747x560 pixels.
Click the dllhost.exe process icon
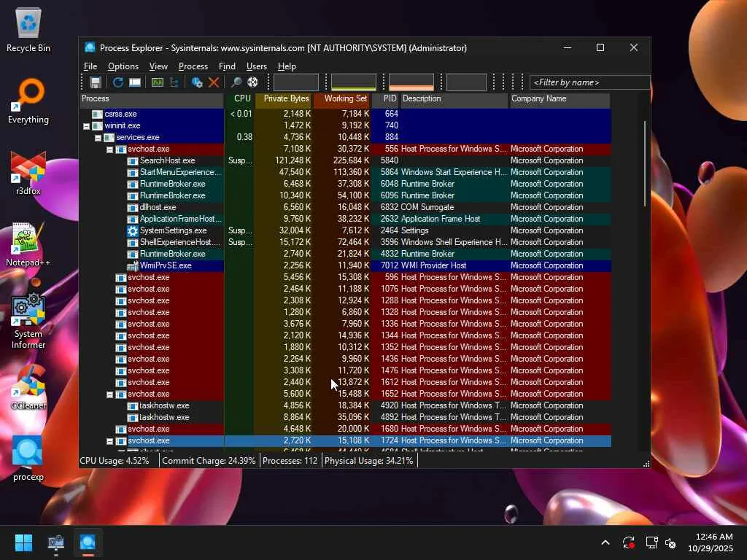[133, 208]
